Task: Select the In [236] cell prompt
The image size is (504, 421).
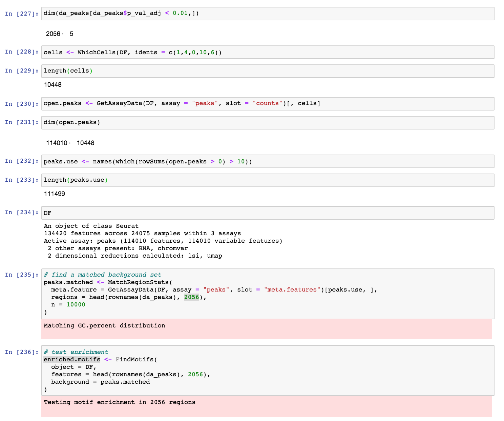Action: tap(21, 352)
